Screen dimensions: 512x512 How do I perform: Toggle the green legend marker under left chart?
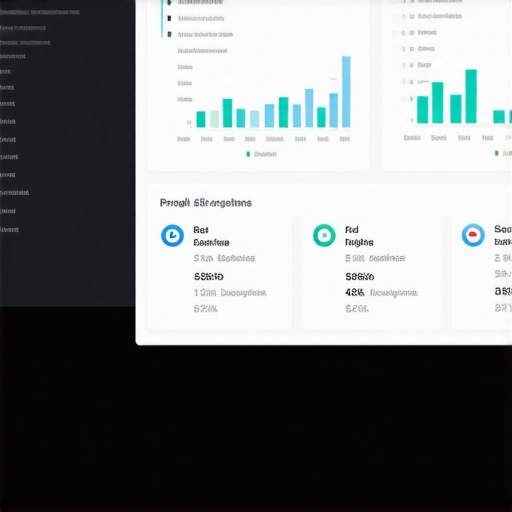click(248, 154)
